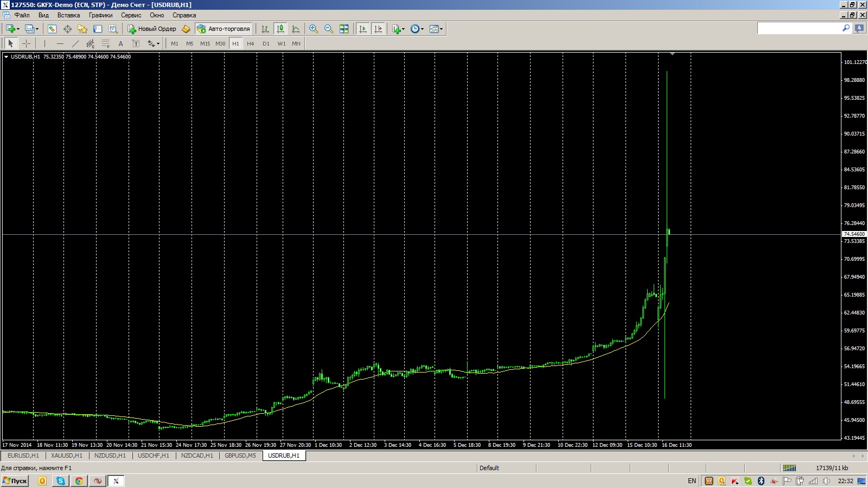The height and width of the screenshot is (488, 868).
Task: Open the Графики menu
Action: [101, 15]
